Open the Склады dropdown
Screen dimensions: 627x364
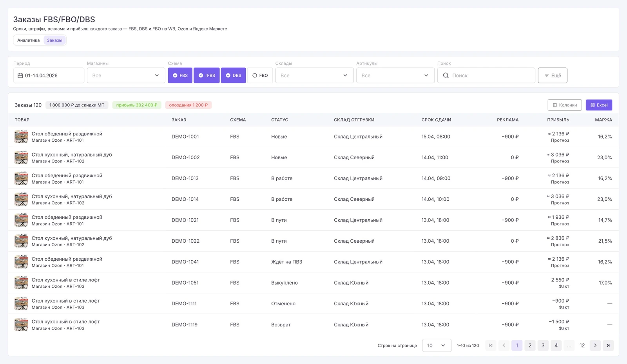[x=314, y=76]
